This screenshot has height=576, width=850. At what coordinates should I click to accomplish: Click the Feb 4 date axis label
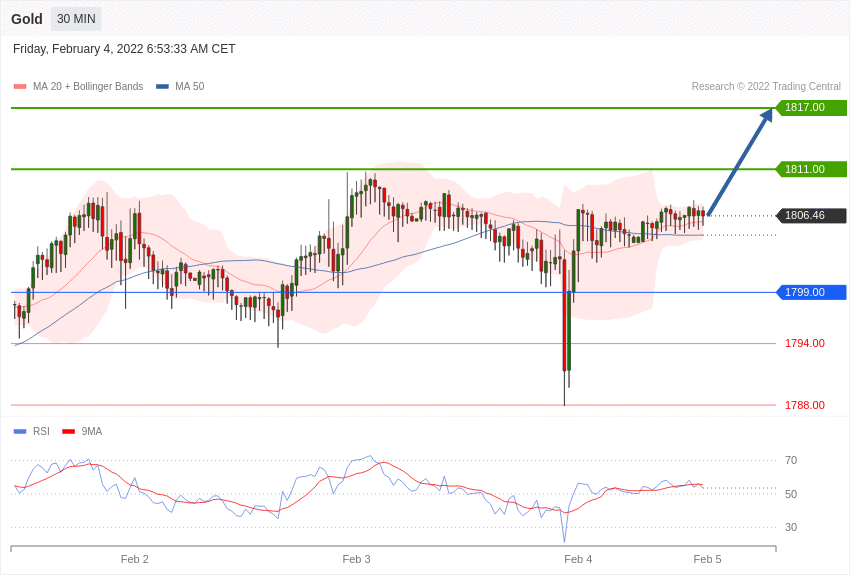578,559
